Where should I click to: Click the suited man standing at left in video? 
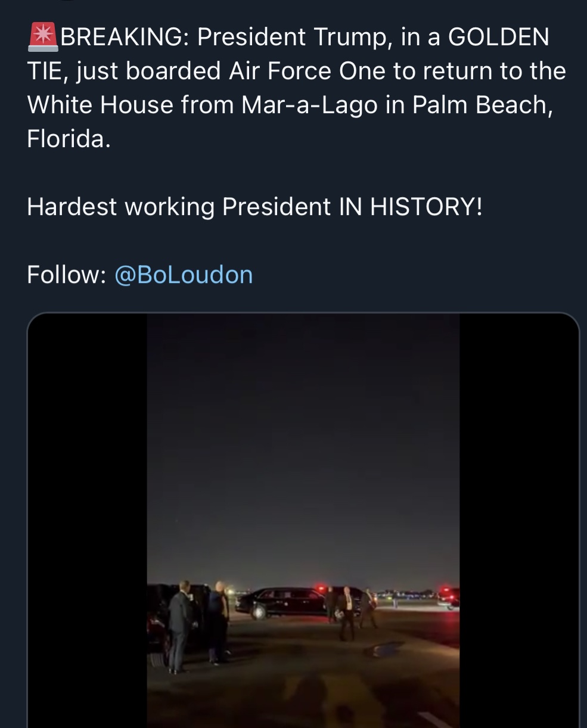pos(179,626)
